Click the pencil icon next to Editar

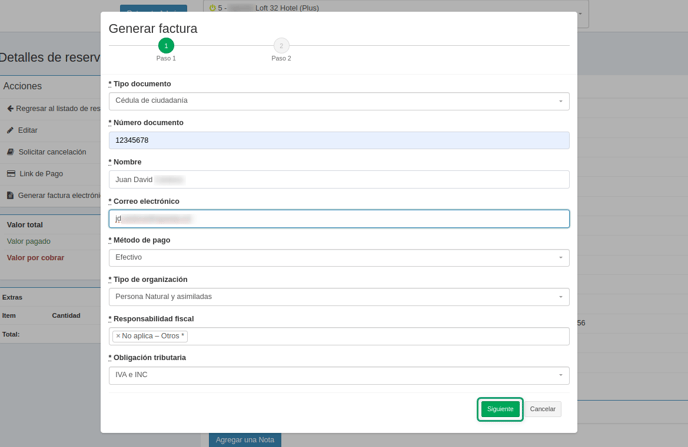(10, 130)
